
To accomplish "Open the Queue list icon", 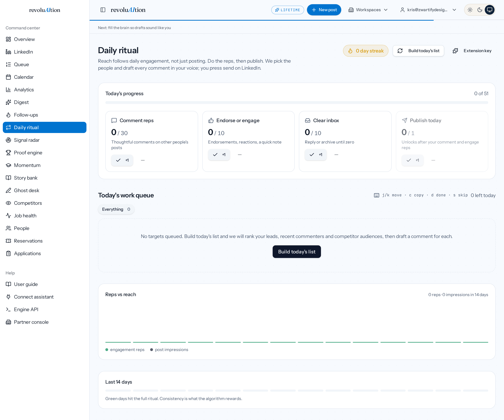I will tap(8, 64).
